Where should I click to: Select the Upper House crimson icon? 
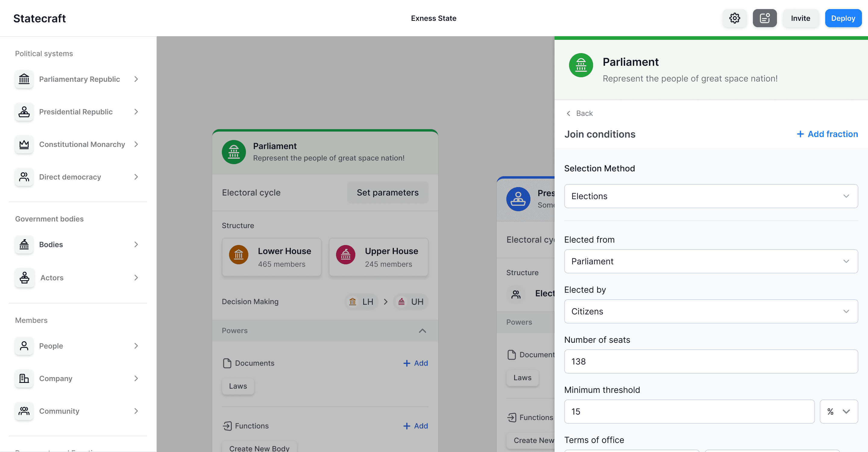coord(345,255)
